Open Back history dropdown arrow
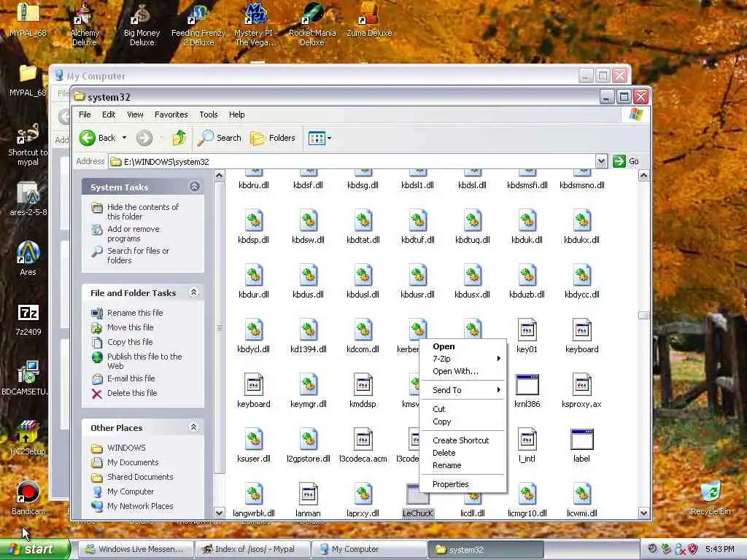The width and height of the screenshot is (747, 560). click(124, 138)
